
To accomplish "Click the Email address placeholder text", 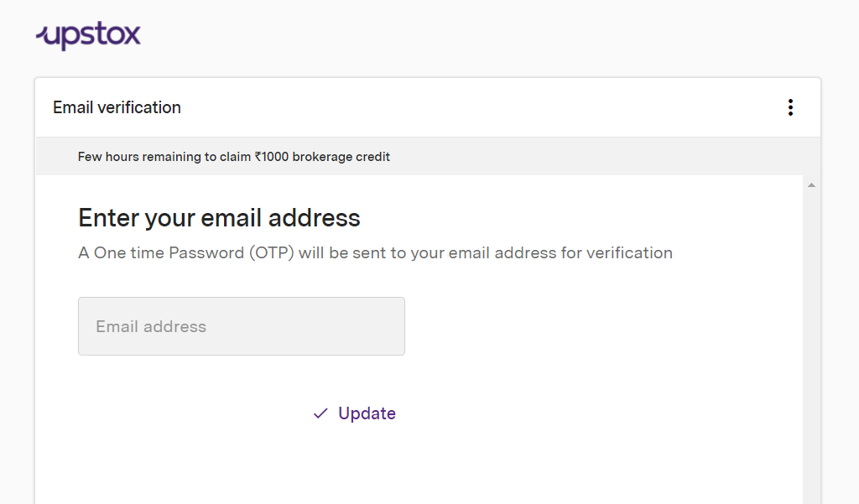I will (x=151, y=326).
